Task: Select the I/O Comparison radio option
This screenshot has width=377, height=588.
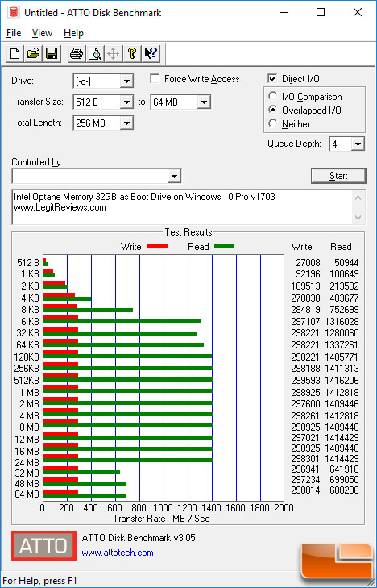Action: (x=273, y=96)
